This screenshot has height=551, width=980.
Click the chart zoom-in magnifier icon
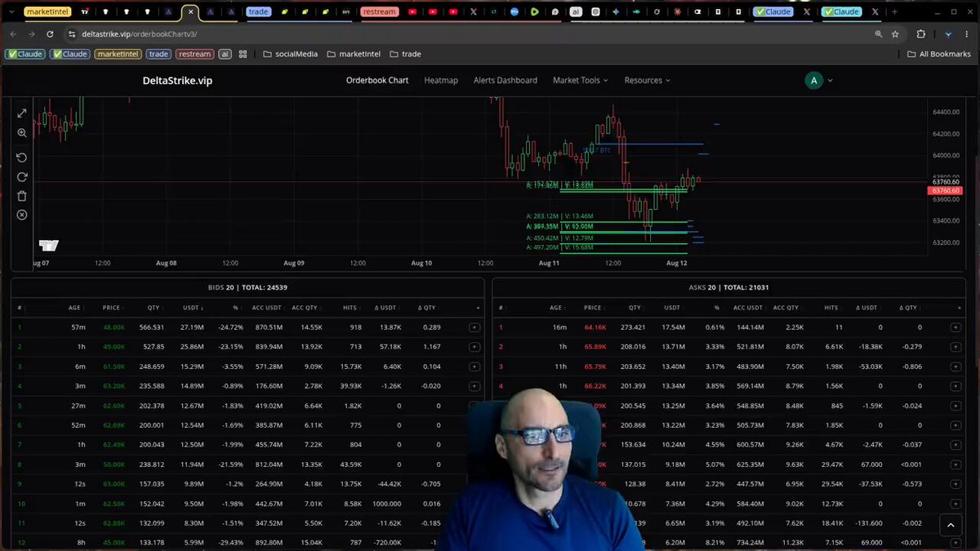coord(22,133)
